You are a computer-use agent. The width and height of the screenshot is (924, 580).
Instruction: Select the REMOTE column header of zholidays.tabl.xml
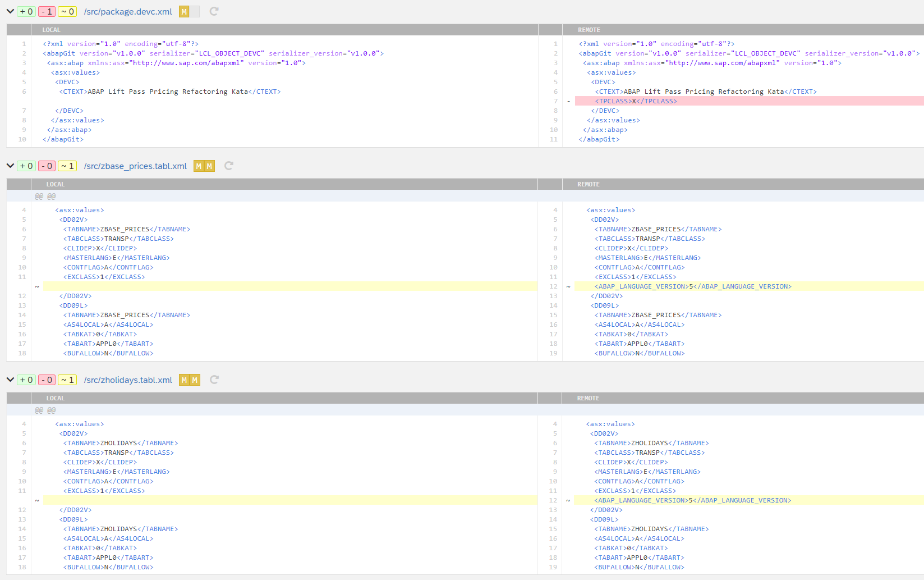point(587,398)
